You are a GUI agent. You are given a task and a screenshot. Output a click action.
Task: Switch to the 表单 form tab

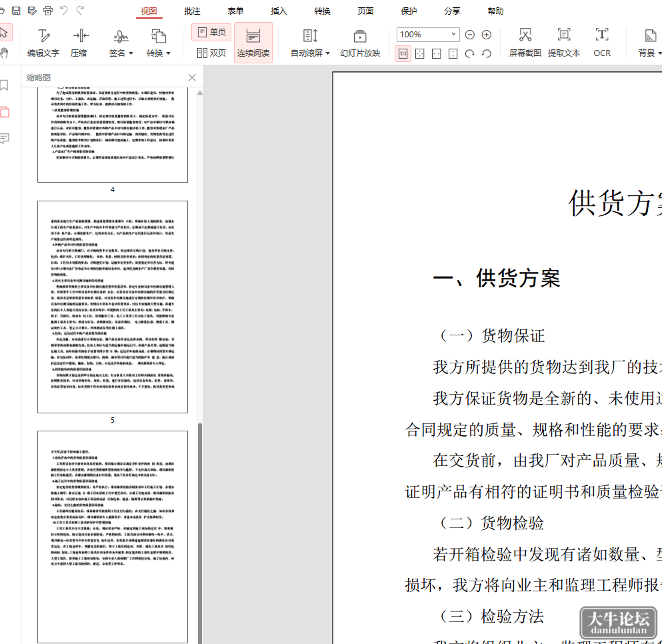click(235, 11)
